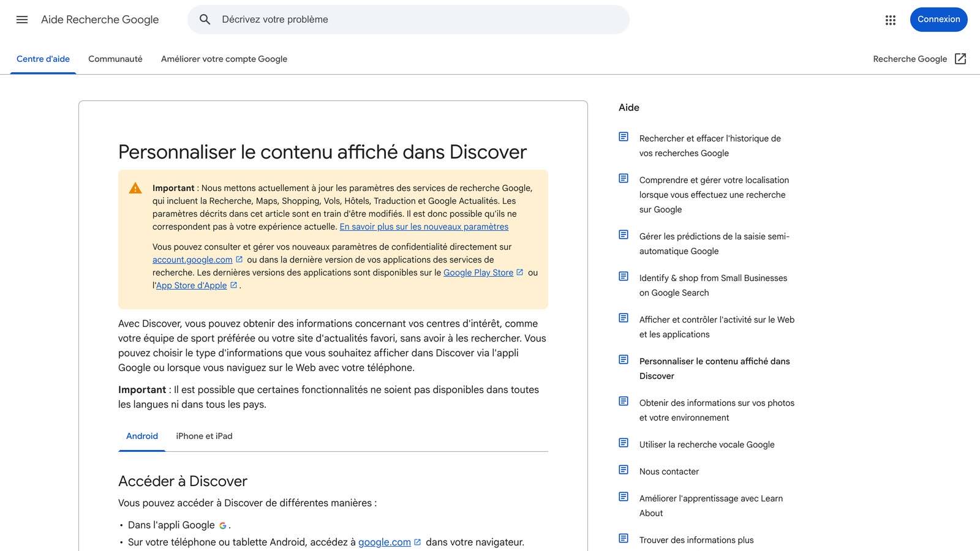Click article icon beside Identify & shop
This screenshot has width=980, height=551.
[x=624, y=276]
